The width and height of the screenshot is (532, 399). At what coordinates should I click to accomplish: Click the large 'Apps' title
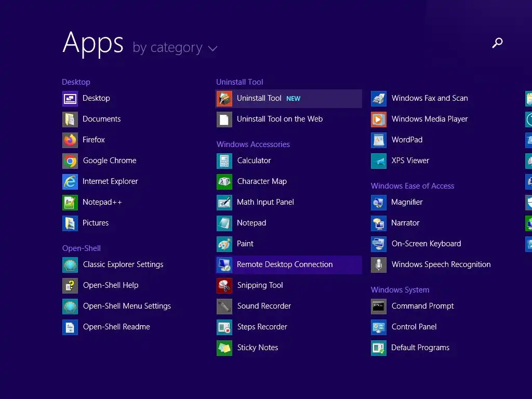(x=93, y=44)
